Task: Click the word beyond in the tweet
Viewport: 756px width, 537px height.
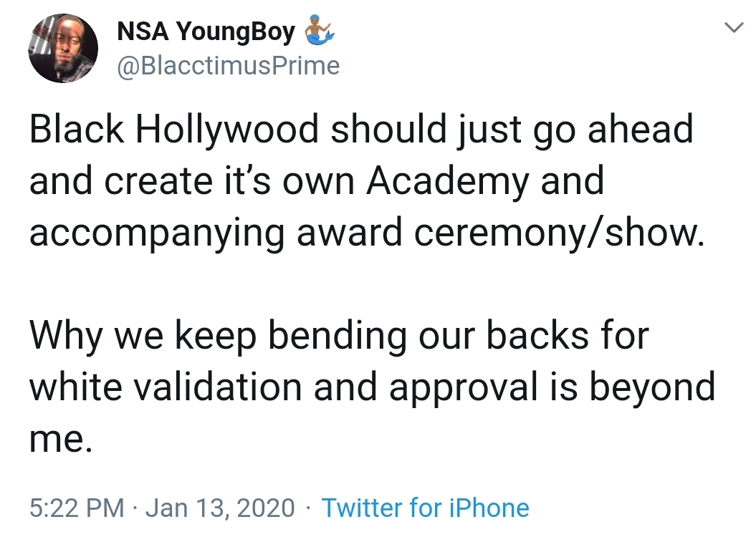Action: click(x=653, y=388)
